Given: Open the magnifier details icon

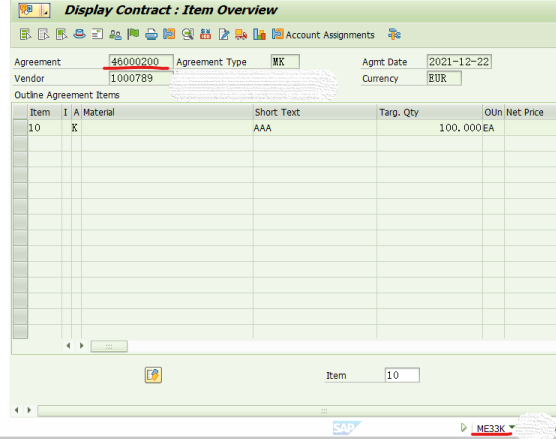Looking at the screenshot, I should point(188,34).
